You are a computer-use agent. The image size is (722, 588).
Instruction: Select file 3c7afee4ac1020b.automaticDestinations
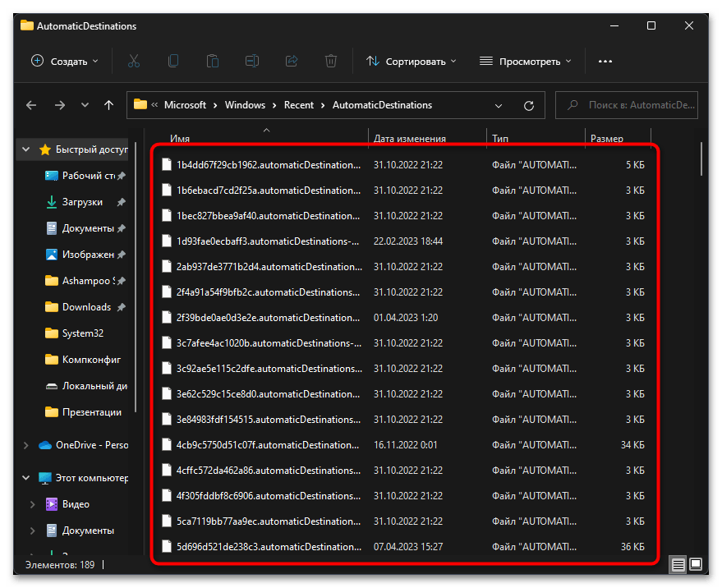[x=269, y=343]
